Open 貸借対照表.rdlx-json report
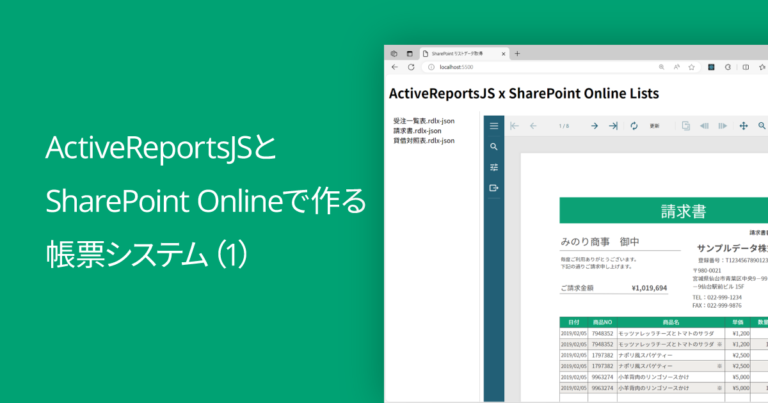Viewport: 768px width, 403px height. [424, 141]
